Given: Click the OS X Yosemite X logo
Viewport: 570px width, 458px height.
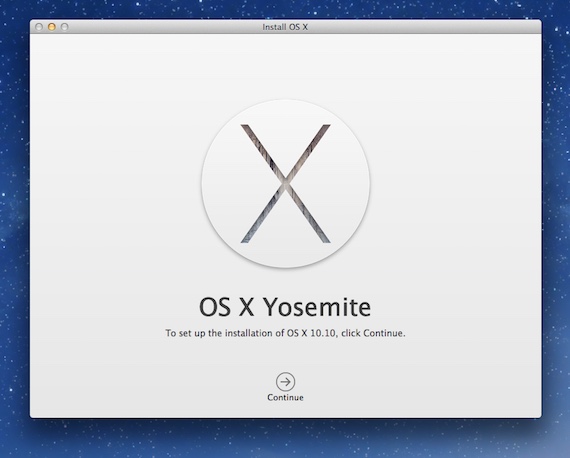Looking at the screenshot, I should (x=286, y=184).
